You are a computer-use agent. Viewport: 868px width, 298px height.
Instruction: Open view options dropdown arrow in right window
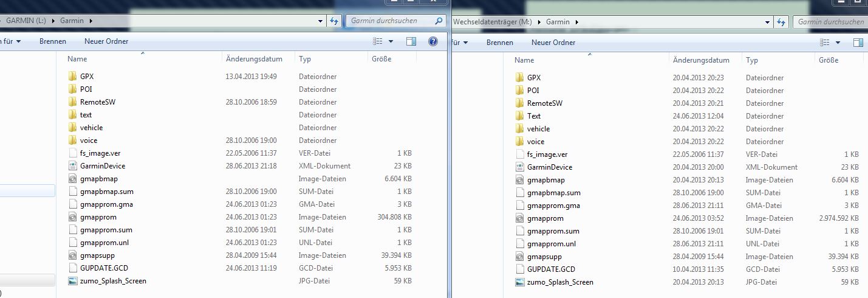tap(838, 43)
